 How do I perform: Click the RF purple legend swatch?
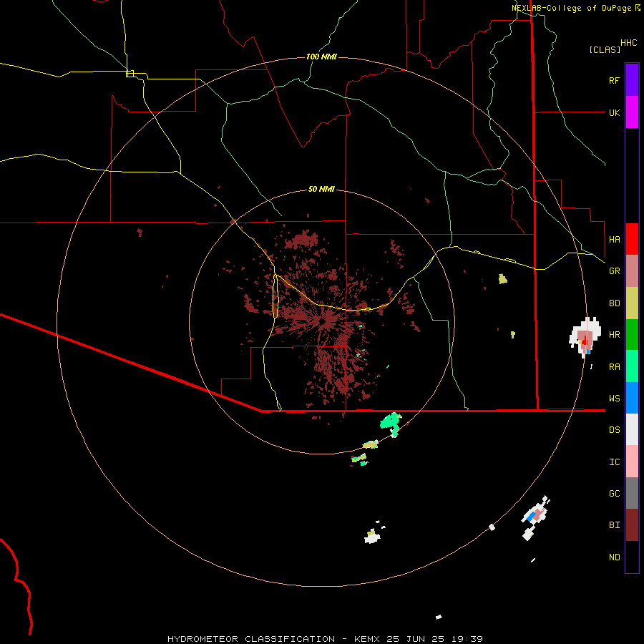(x=632, y=80)
